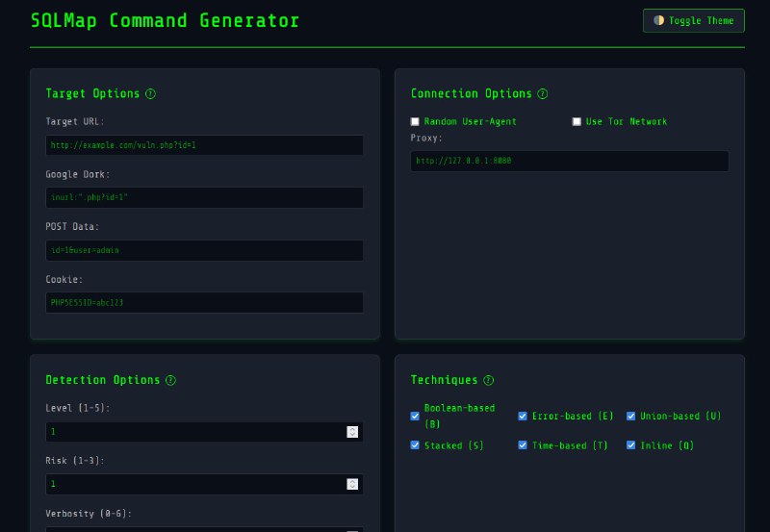770x532 pixels.
Task: Click the Level field spinner arrows
Action: click(352, 432)
